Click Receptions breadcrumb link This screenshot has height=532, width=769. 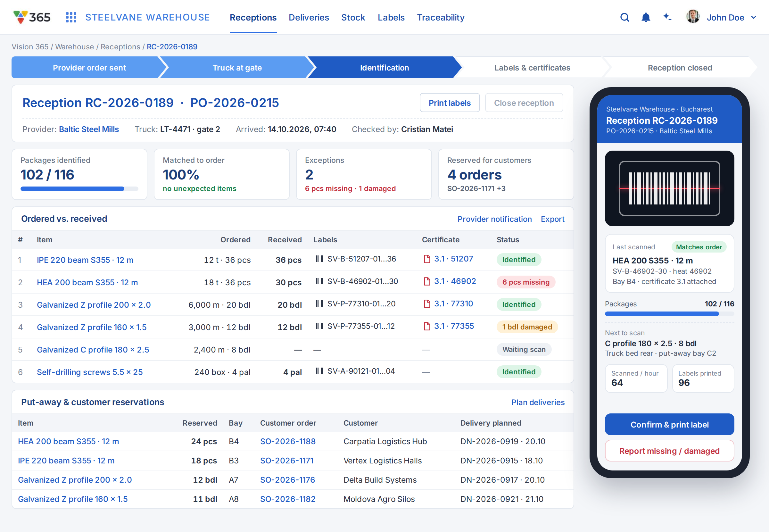click(x=120, y=47)
